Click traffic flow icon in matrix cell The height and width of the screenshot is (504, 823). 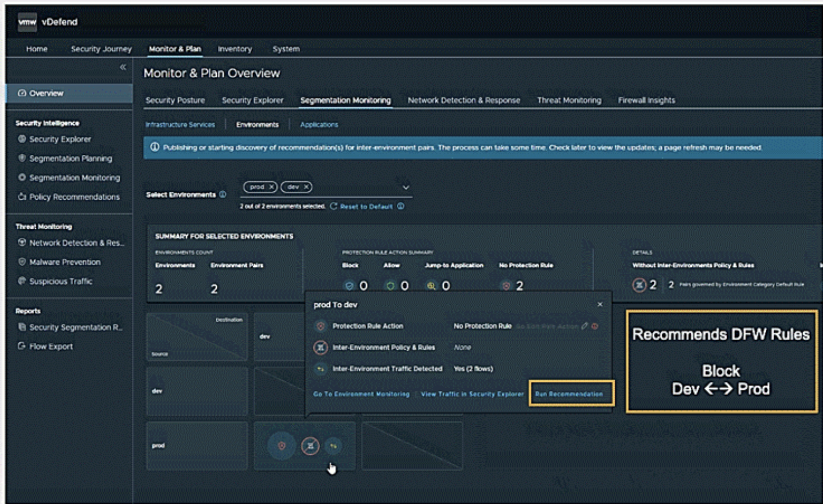[x=334, y=446]
